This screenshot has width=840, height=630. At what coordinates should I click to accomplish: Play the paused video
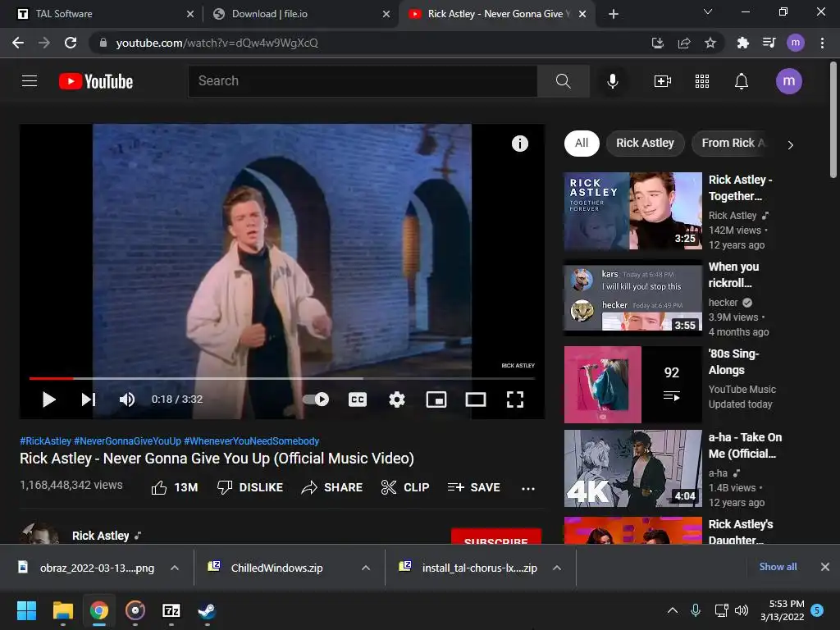(x=48, y=399)
